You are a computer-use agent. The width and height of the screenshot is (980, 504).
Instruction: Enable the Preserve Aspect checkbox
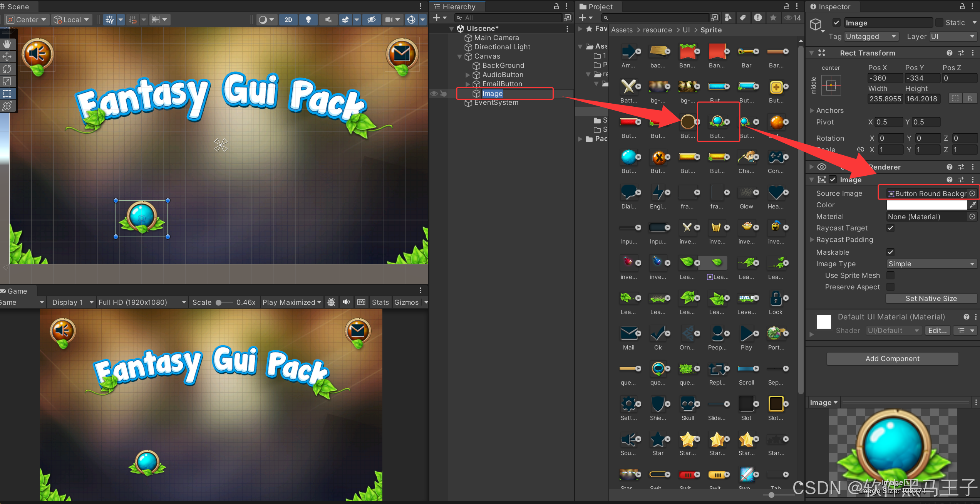[890, 287]
